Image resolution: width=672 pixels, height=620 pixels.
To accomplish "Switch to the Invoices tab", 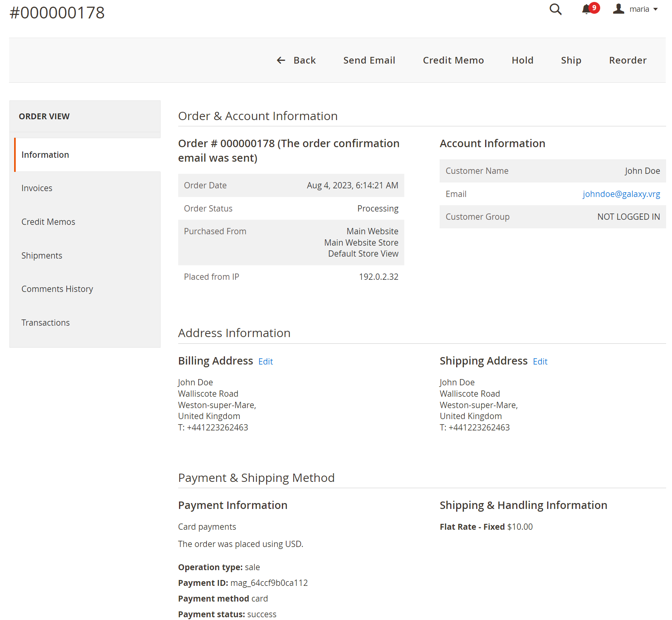I will [37, 188].
